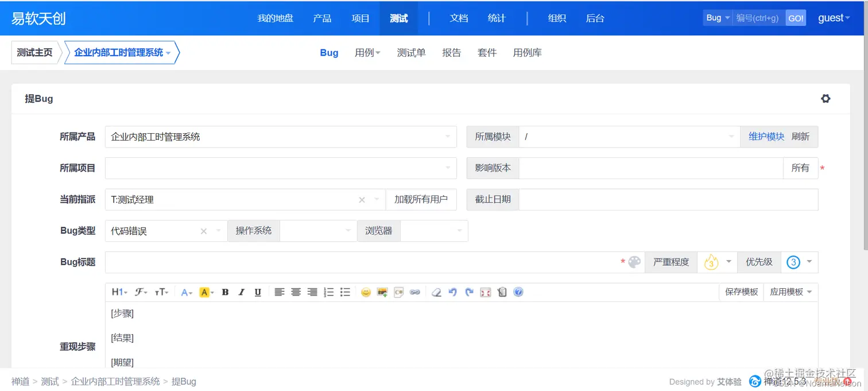
Task: Redo an editor change
Action: (x=469, y=292)
